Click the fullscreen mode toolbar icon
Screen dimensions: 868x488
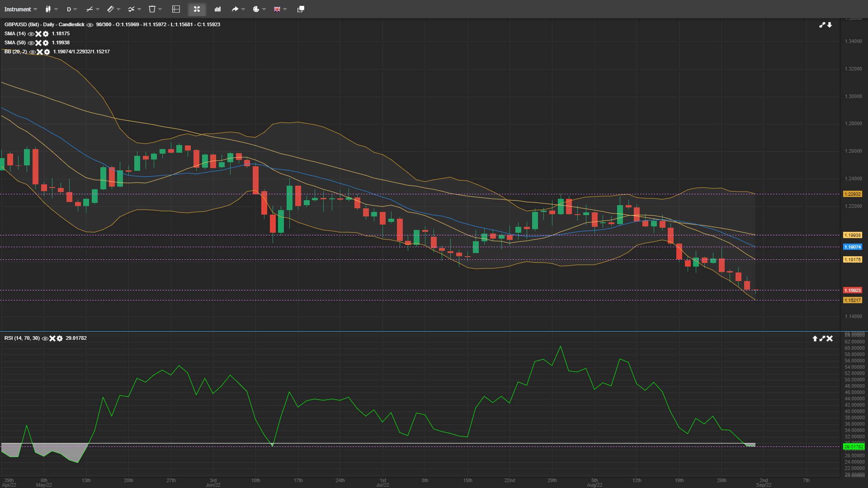pyautogui.click(x=197, y=9)
